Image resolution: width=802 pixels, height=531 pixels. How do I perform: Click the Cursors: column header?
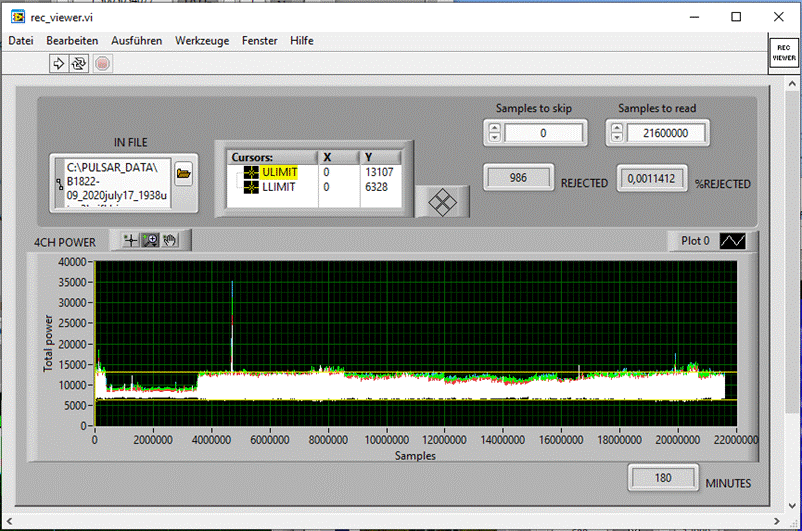point(272,157)
